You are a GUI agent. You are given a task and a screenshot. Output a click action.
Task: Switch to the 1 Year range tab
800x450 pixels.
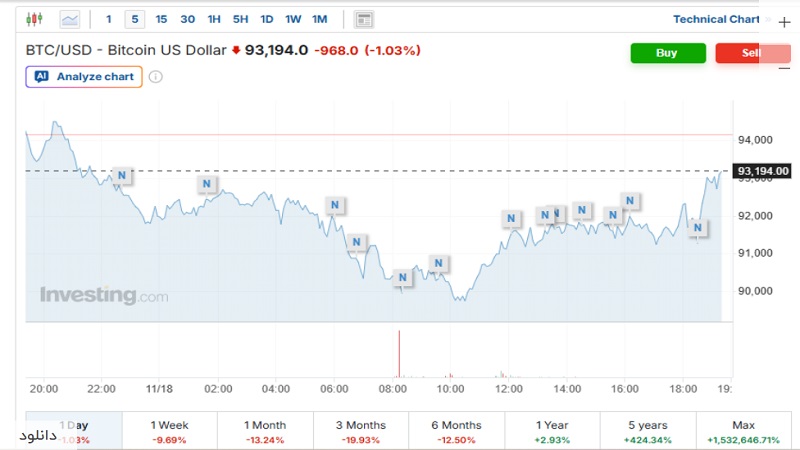click(x=551, y=431)
